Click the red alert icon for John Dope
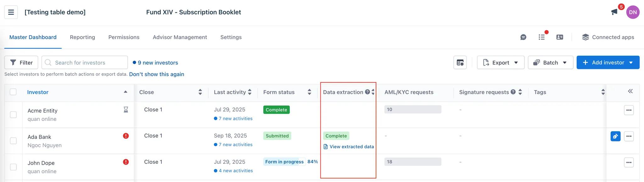This screenshot has height=182, width=644. pyautogui.click(x=126, y=162)
